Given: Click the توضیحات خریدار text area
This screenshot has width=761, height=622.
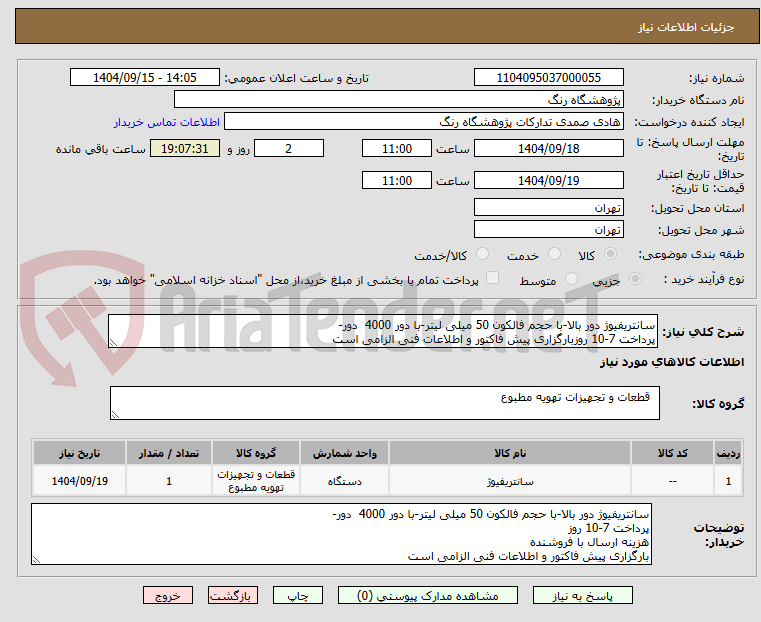Looking at the screenshot, I should tap(341, 534).
